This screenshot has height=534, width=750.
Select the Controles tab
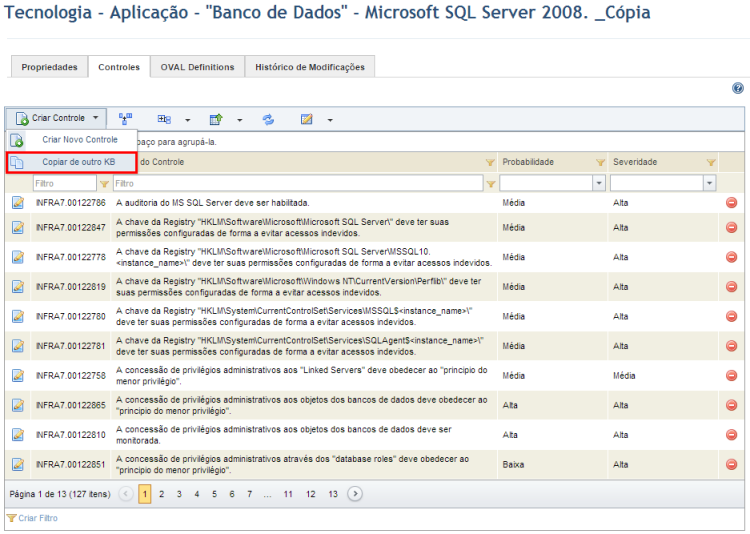tap(119, 67)
